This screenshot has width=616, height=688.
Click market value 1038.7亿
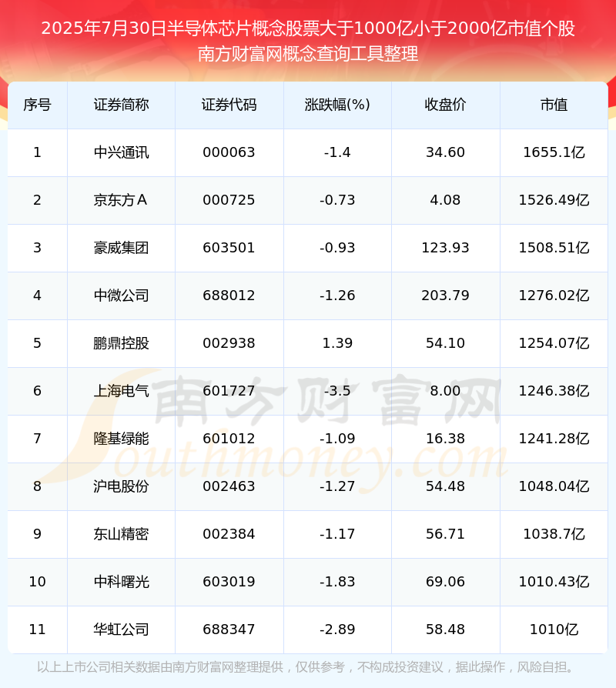[x=554, y=534]
